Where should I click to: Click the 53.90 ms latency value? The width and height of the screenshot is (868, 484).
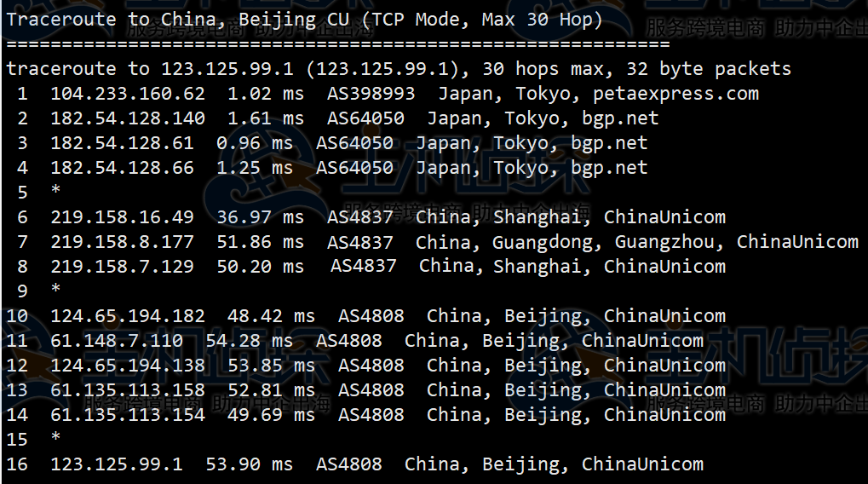tap(249, 464)
